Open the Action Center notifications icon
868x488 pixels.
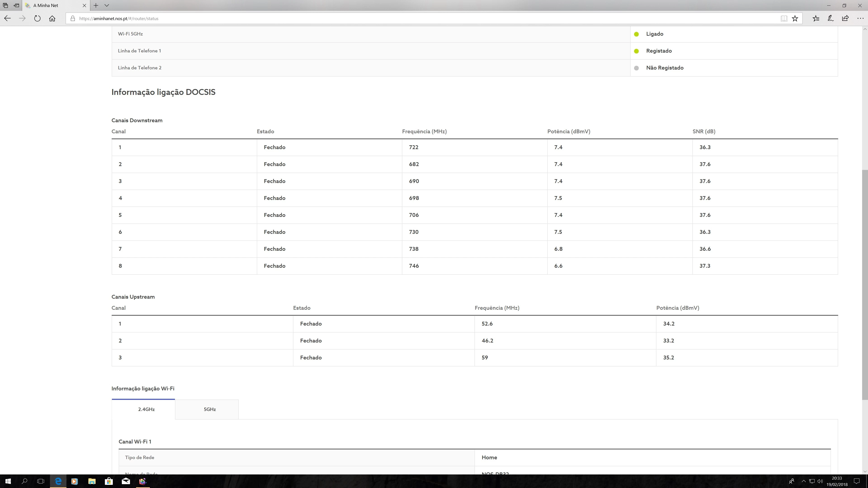(x=857, y=481)
